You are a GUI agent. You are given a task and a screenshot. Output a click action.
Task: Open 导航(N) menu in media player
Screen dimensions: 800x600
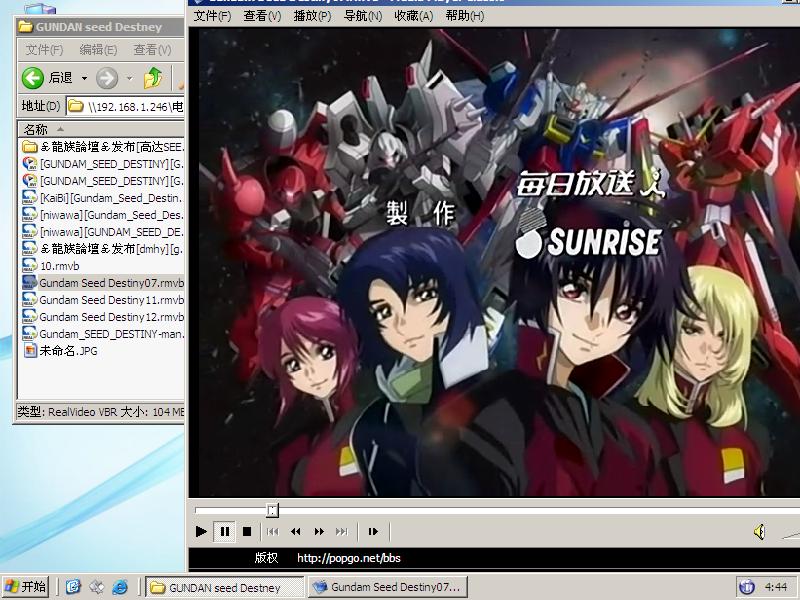(363, 16)
